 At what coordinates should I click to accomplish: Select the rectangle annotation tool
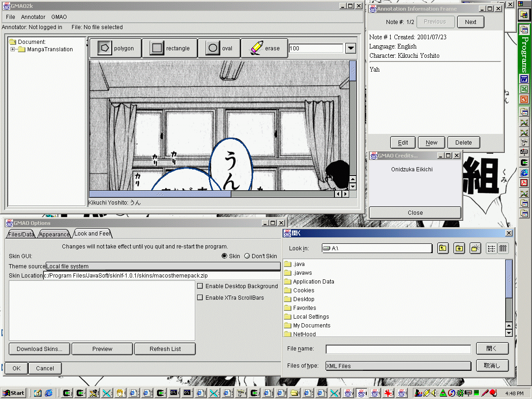click(169, 48)
